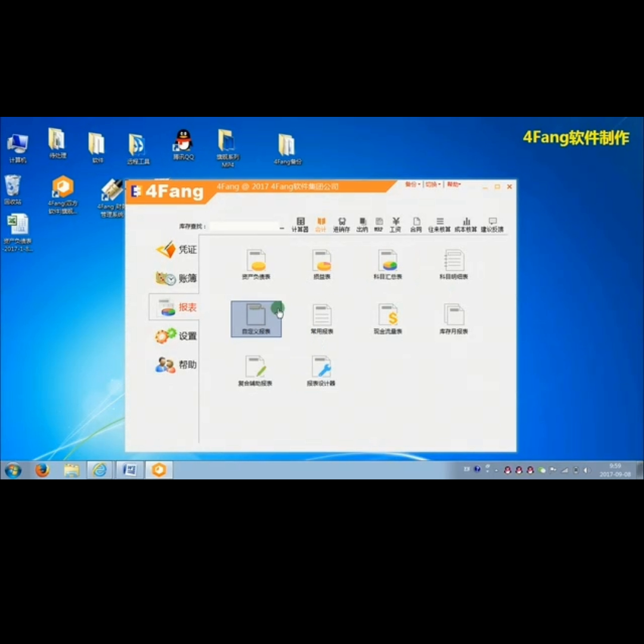Switch to the 工资 payroll module
Screen dimensions: 644x644
(x=395, y=225)
